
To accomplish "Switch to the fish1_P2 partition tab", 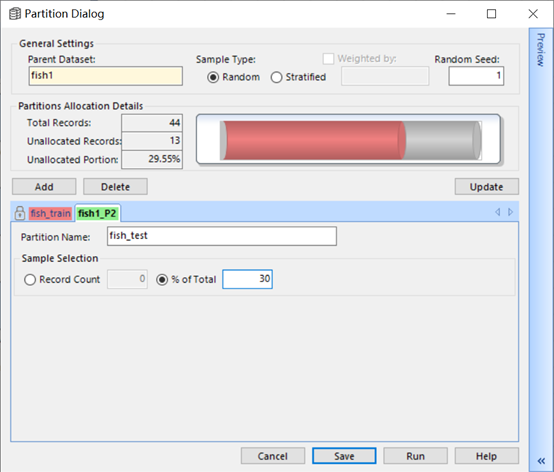I will (x=97, y=213).
